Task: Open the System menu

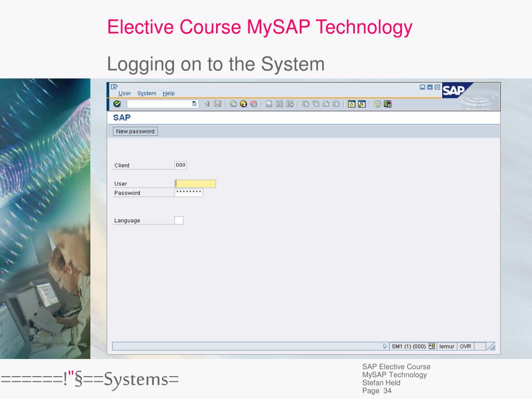Action: tap(147, 94)
